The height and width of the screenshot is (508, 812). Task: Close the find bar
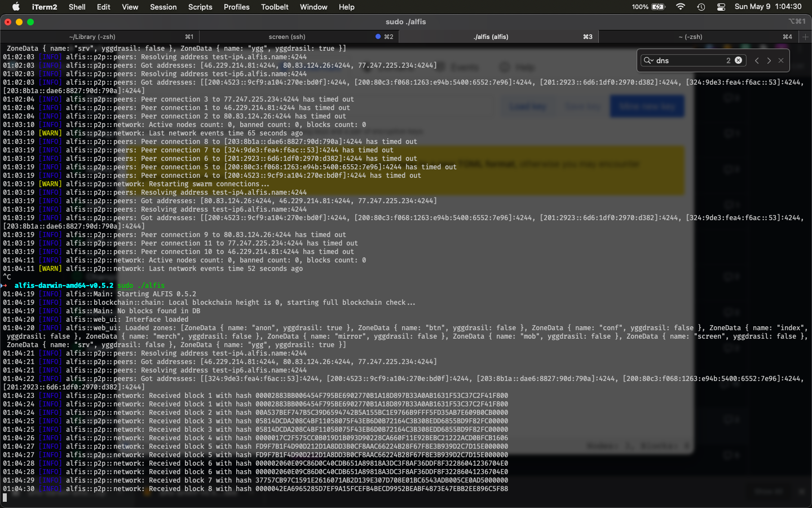coord(781,60)
